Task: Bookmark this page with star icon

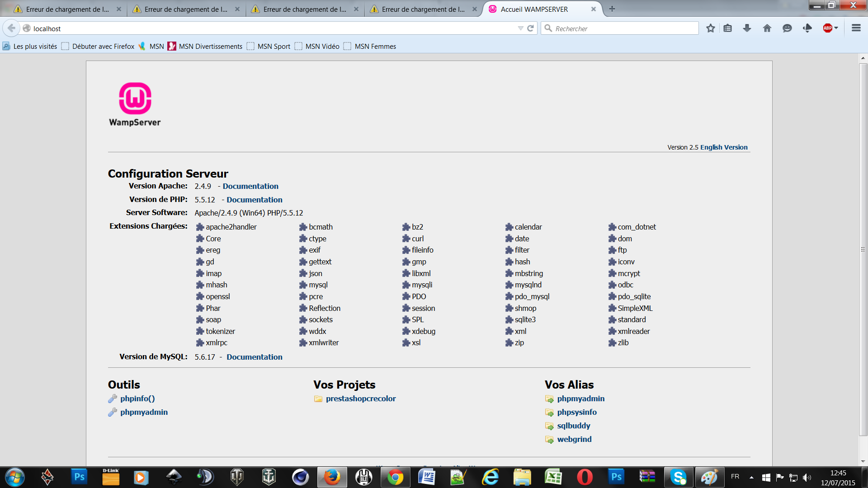Action: [x=711, y=28]
